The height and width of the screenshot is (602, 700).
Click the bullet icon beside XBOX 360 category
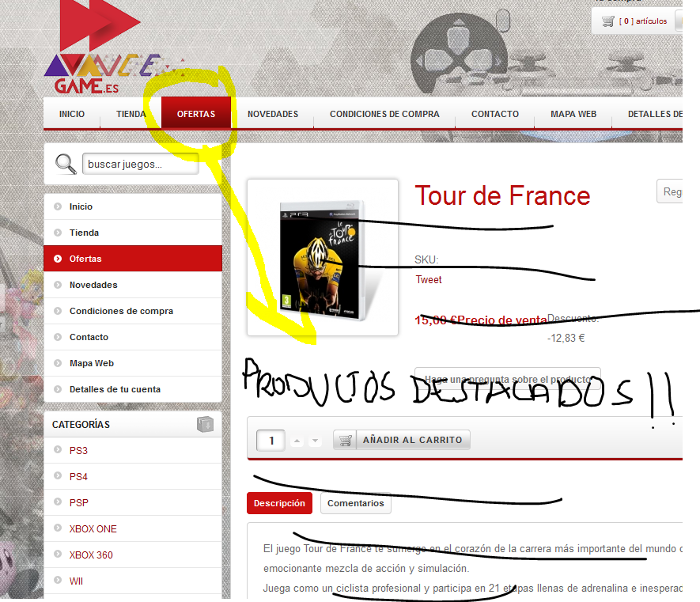(58, 554)
